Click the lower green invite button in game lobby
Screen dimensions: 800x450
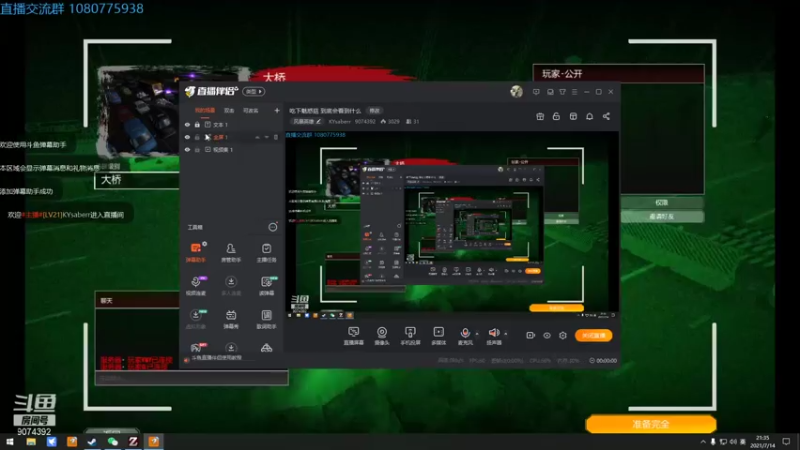[x=662, y=216]
